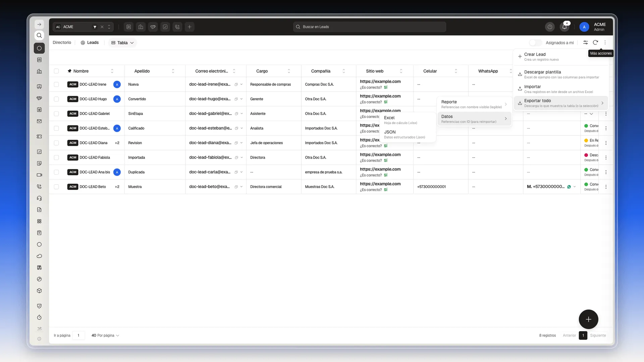
Task: Click the refresh icon near Asignados a mí
Action: pyautogui.click(x=595, y=43)
